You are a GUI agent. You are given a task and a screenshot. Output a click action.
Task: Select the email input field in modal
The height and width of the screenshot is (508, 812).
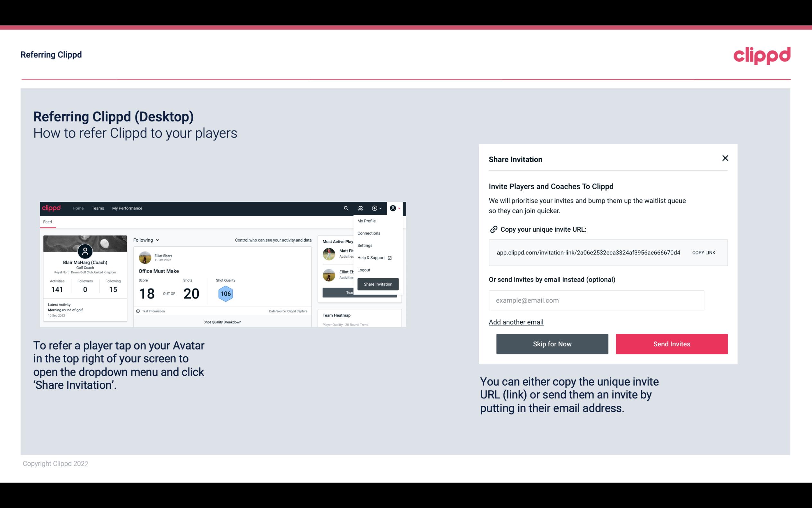click(x=596, y=300)
